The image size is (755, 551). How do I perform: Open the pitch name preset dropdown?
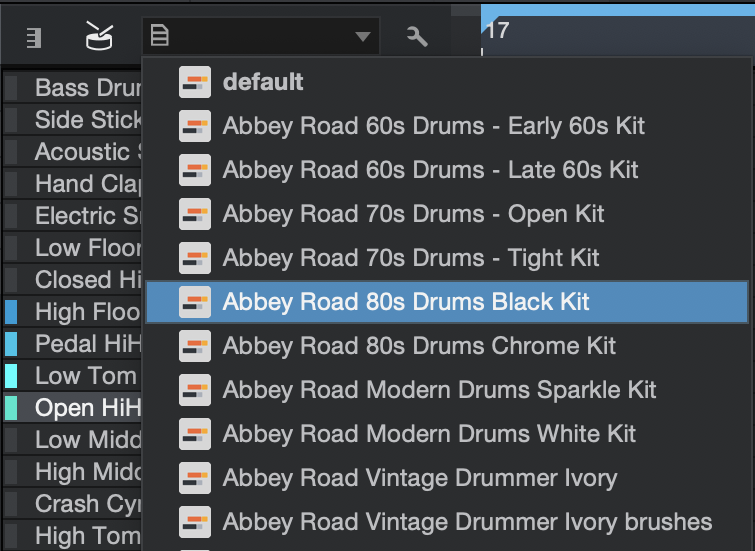(260, 36)
